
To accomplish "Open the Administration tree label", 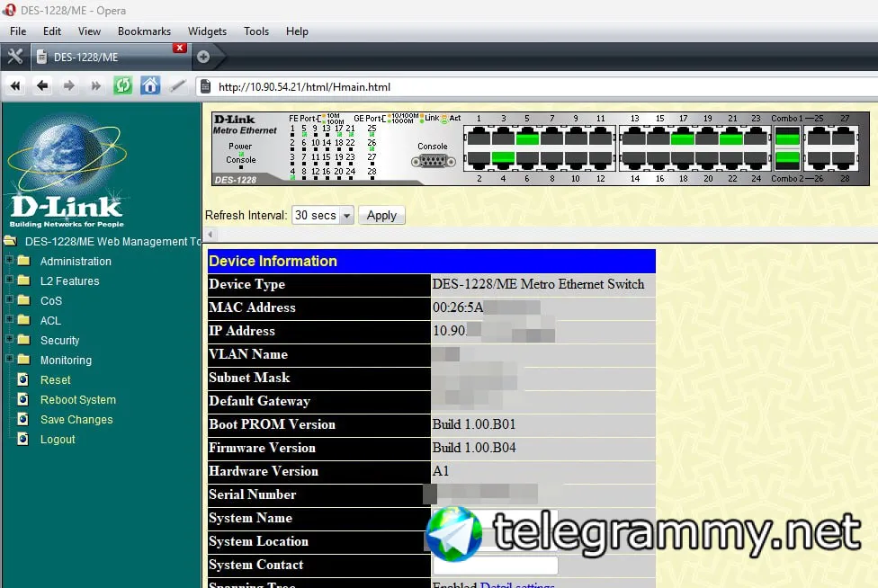I will coord(76,262).
